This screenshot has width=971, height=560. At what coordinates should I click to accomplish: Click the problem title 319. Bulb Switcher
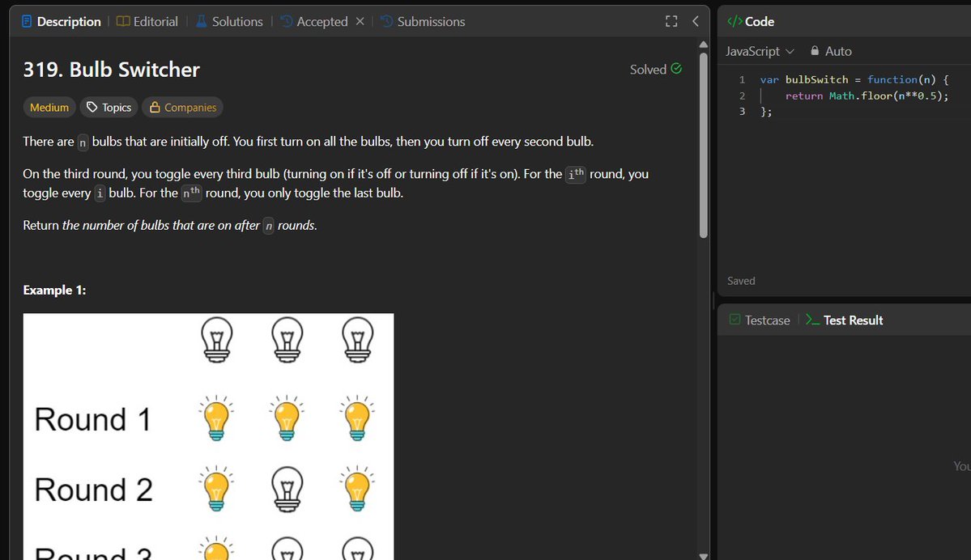click(112, 70)
